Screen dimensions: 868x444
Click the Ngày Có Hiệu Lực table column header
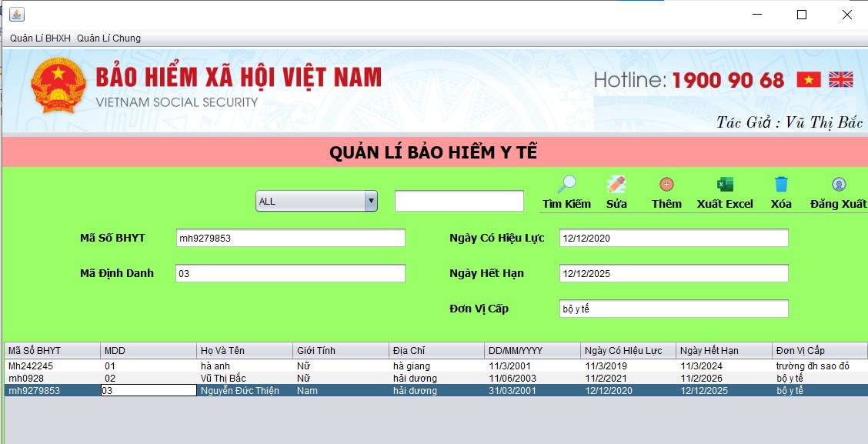click(629, 350)
